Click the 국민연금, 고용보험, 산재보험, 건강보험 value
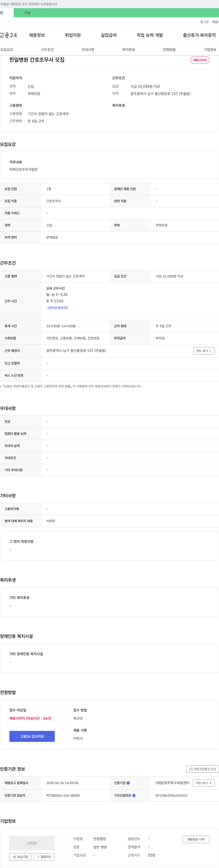The image size is (219, 868). [x=73, y=338]
